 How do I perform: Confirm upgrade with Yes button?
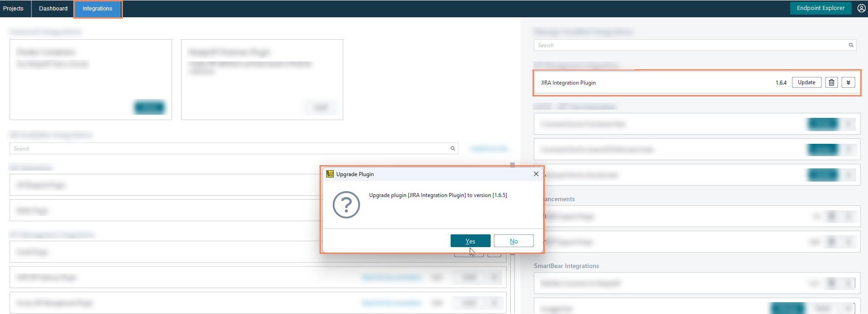coord(470,241)
